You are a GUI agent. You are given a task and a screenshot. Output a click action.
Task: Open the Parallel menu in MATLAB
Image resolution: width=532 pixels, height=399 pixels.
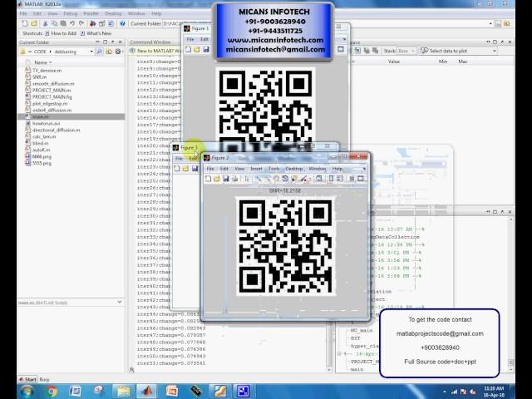tap(91, 13)
